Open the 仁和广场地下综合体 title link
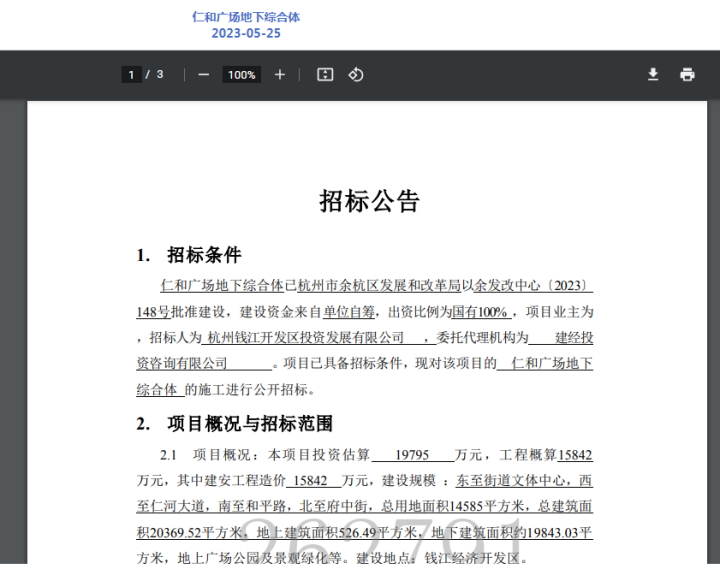The height and width of the screenshot is (569, 720). click(x=246, y=17)
